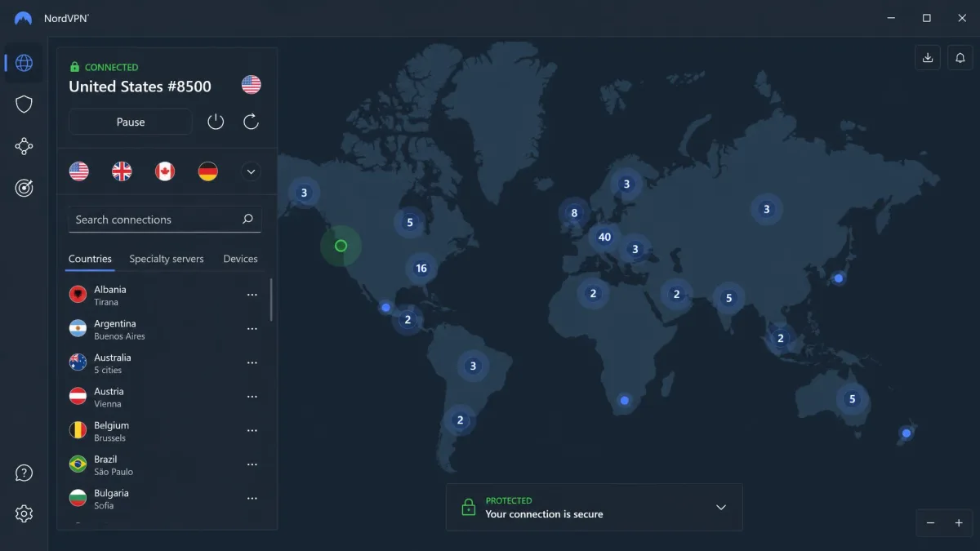
Task: Click the country list scrollbar
Action: tap(271, 300)
